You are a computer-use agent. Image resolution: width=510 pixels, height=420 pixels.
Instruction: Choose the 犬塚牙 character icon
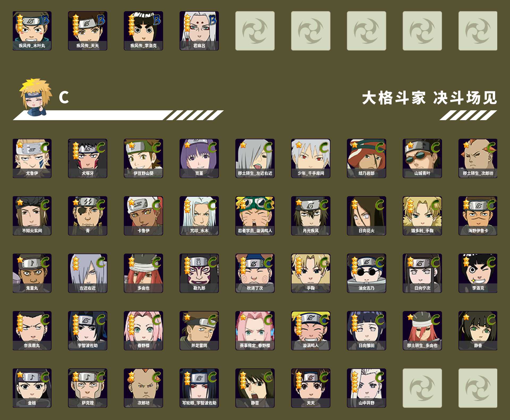point(88,158)
